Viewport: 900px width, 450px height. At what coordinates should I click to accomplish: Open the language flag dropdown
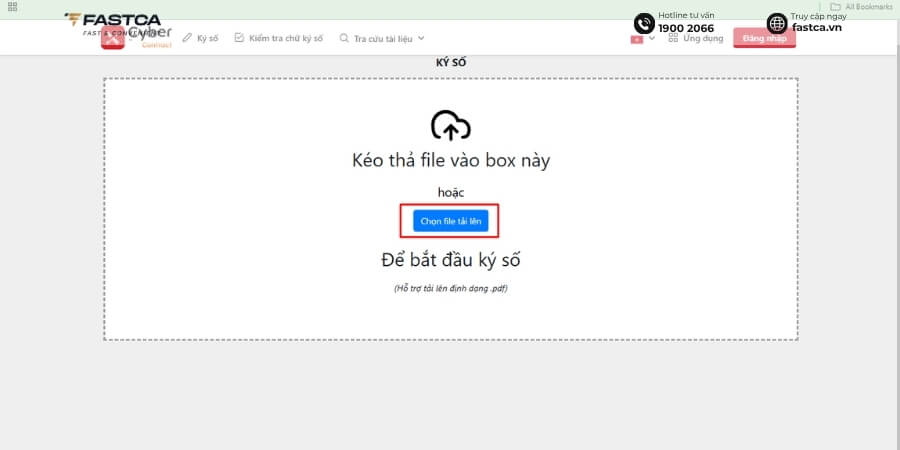(x=642, y=39)
